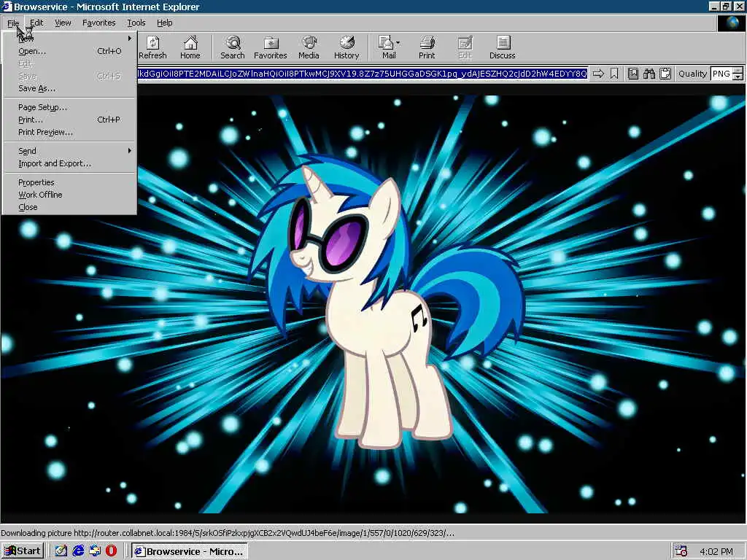
Task: Choose Print Preview... from File menu
Action: pyautogui.click(x=69, y=132)
